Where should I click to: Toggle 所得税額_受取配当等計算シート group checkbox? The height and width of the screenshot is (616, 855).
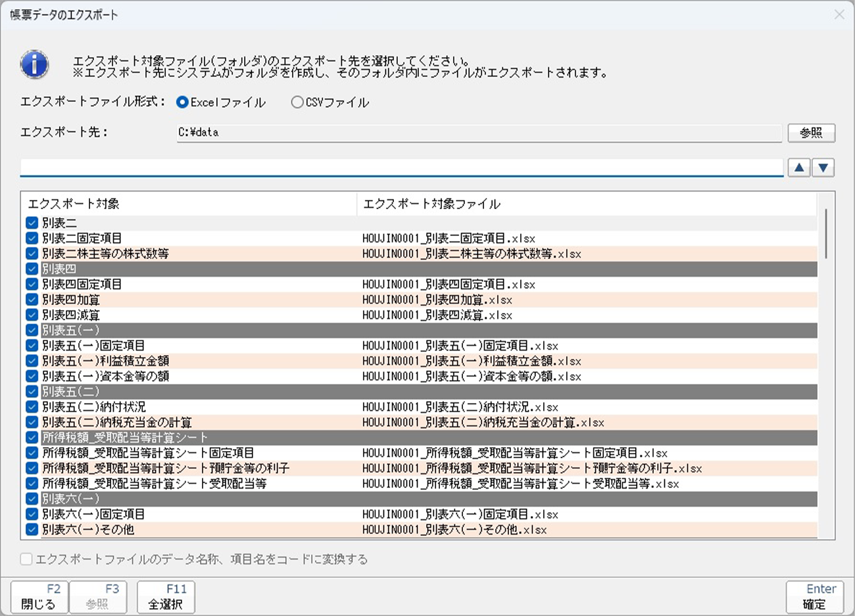[32, 437]
